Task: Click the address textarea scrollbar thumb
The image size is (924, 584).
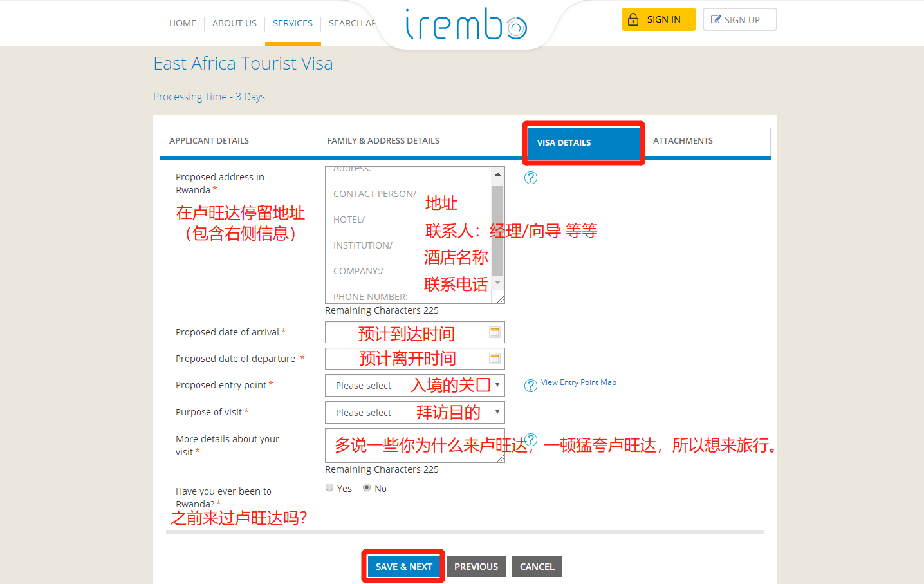Action: click(497, 231)
